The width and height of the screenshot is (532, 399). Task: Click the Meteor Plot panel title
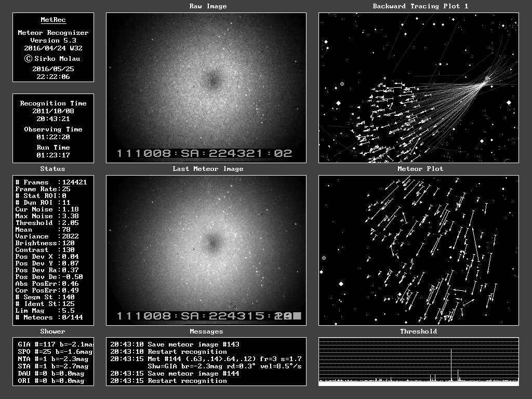(420, 169)
